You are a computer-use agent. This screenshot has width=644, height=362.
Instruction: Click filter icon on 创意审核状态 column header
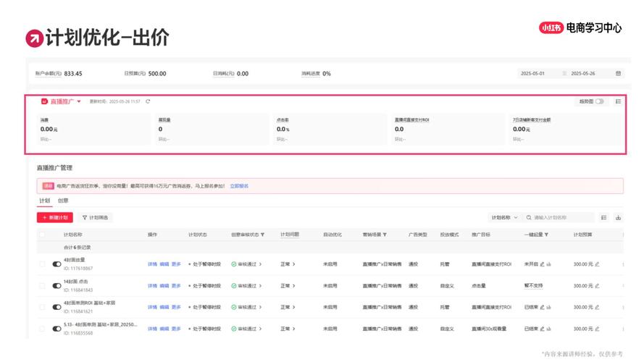(x=262, y=235)
